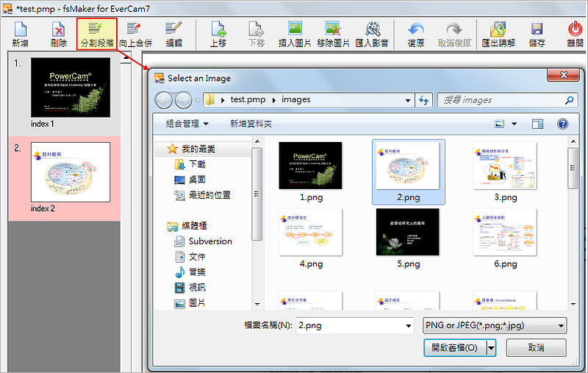
Task: Click the 儲存 (Save) toolbar icon
Action: [x=537, y=33]
